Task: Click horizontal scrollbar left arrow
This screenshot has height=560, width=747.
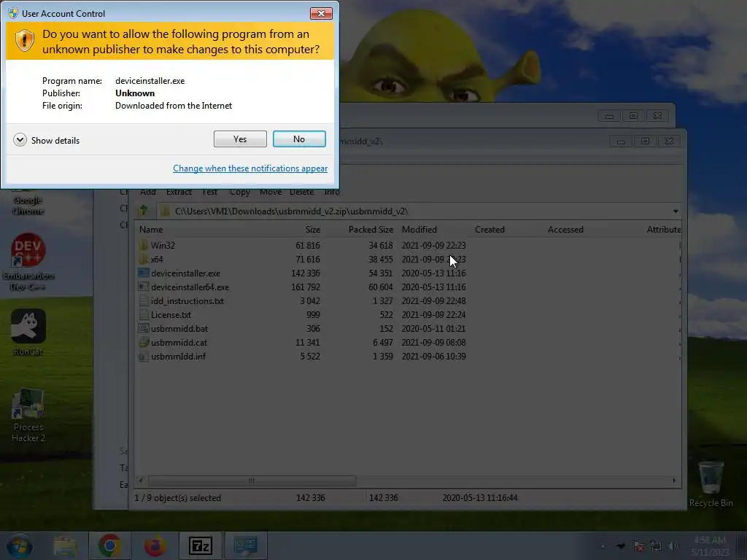Action: (141, 481)
